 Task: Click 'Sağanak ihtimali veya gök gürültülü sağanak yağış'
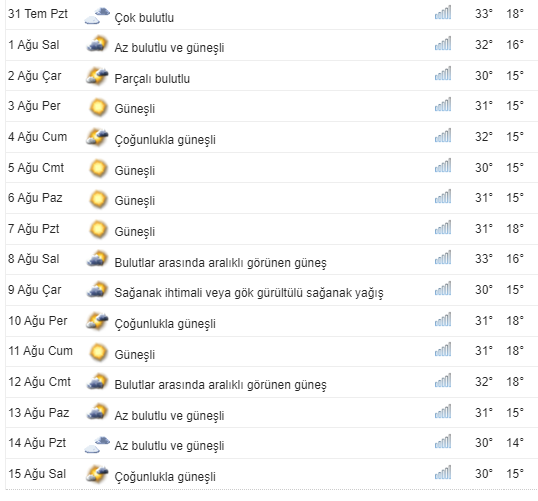[249, 293]
